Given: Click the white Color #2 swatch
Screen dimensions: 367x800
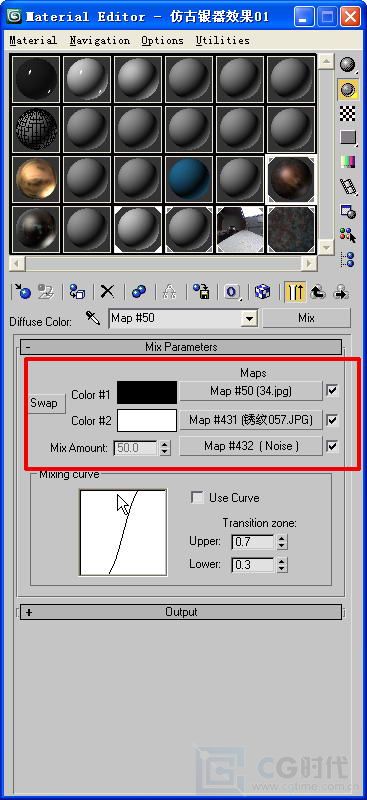Looking at the screenshot, I should (147, 420).
